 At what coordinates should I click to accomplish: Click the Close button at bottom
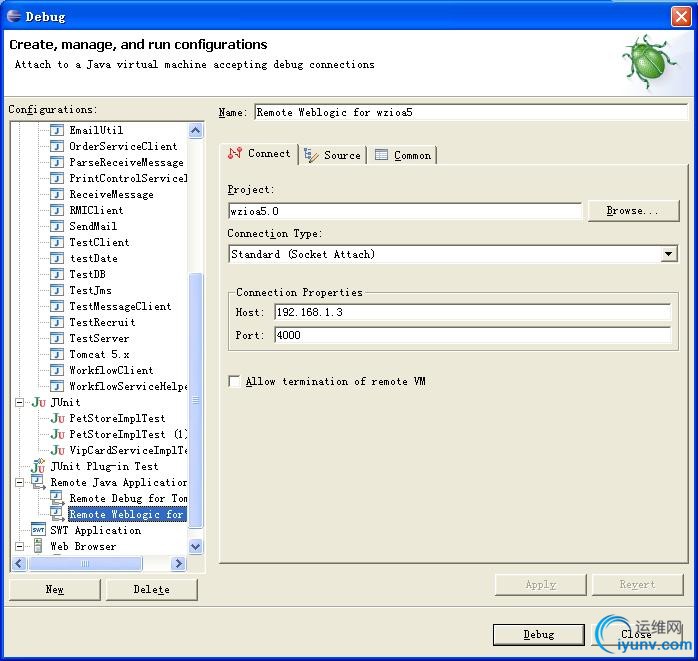[637, 634]
